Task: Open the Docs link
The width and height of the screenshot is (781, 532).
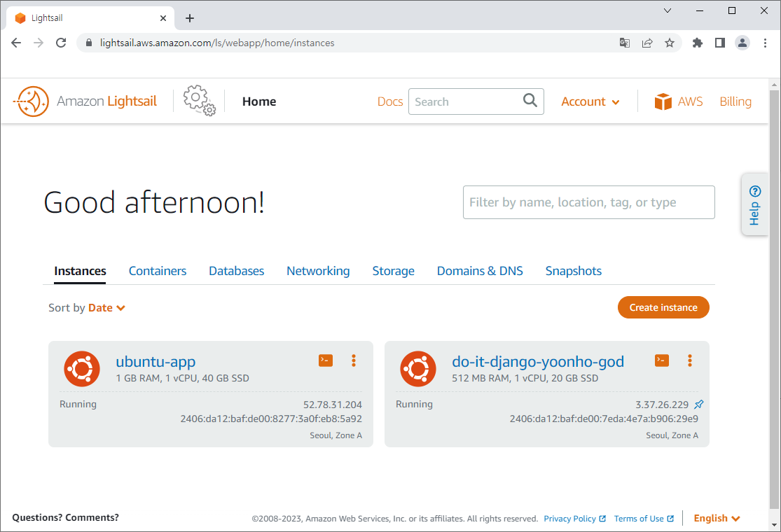Action: (x=390, y=101)
